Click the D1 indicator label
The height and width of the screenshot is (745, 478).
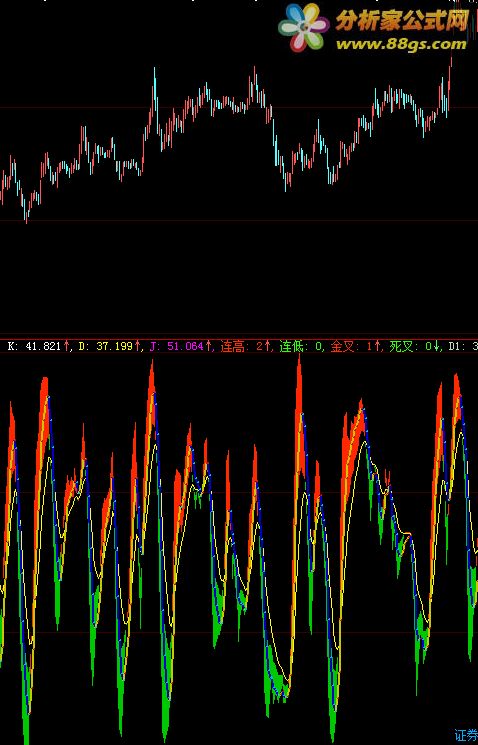pos(462,346)
